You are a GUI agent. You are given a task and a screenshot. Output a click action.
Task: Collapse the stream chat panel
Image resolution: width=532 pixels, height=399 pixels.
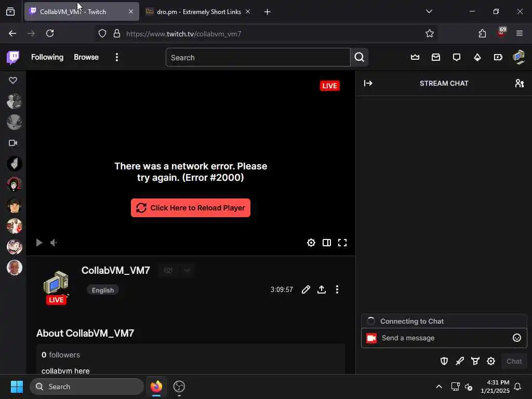pyautogui.click(x=368, y=83)
